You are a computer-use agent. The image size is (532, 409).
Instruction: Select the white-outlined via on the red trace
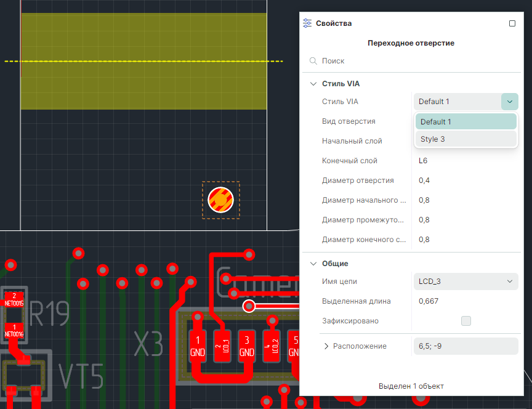(x=249, y=306)
